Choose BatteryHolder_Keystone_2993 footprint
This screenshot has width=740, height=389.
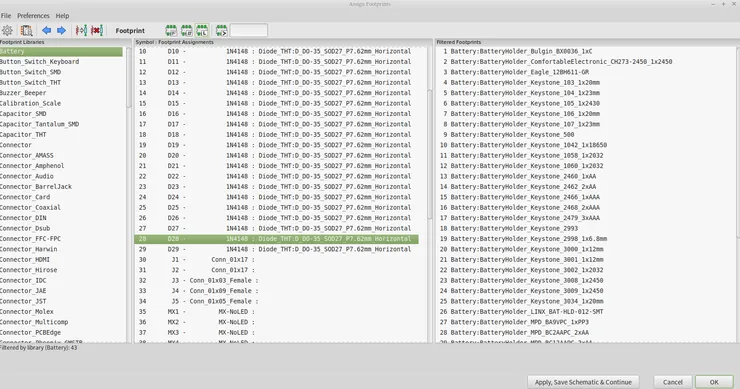585,228
